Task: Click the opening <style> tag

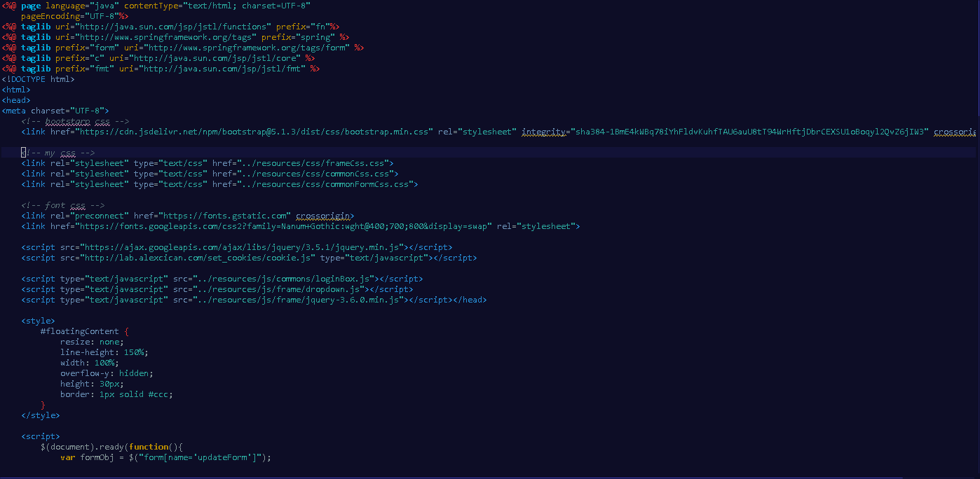Action: (x=39, y=321)
